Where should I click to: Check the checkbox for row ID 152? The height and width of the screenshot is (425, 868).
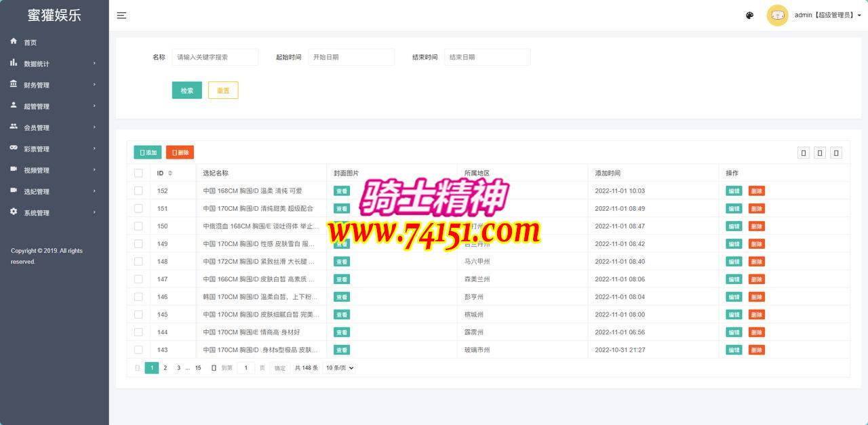pos(138,191)
